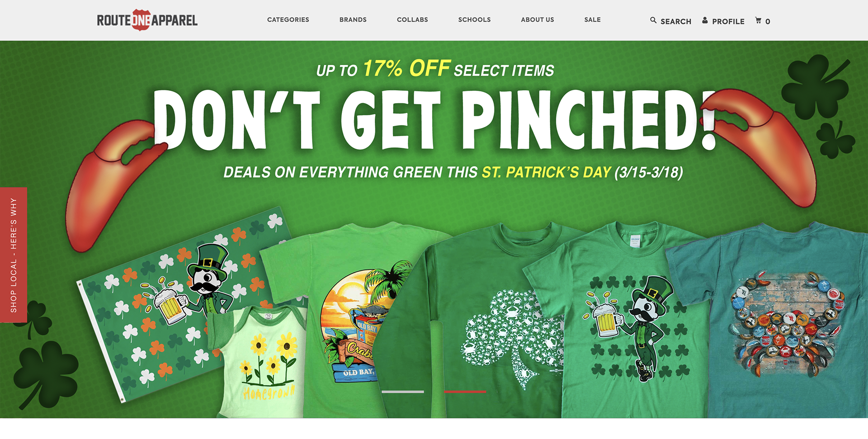868x439 pixels.
Task: Open the profile person icon
Action: 705,20
